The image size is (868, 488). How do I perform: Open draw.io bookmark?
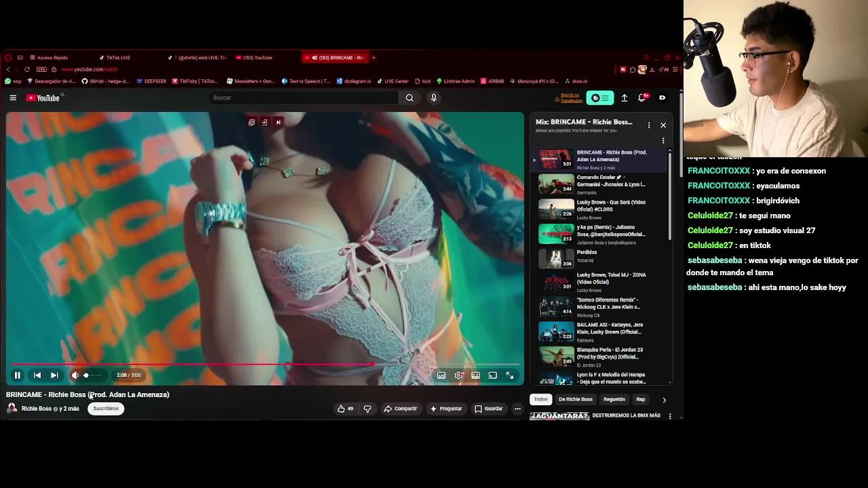point(576,81)
